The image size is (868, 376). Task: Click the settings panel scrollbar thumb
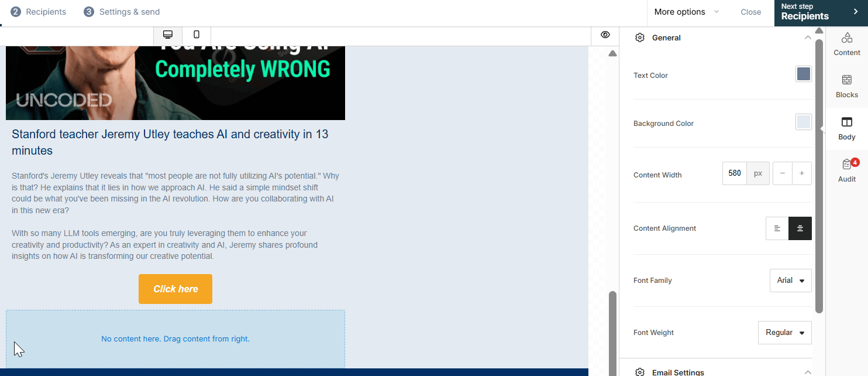pos(819,176)
